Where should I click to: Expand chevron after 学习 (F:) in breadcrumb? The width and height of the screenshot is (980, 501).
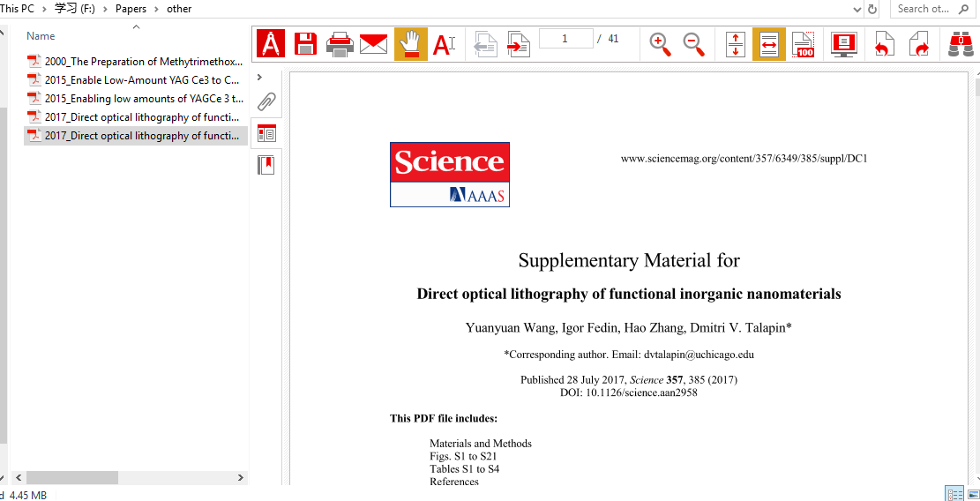pyautogui.click(x=105, y=9)
